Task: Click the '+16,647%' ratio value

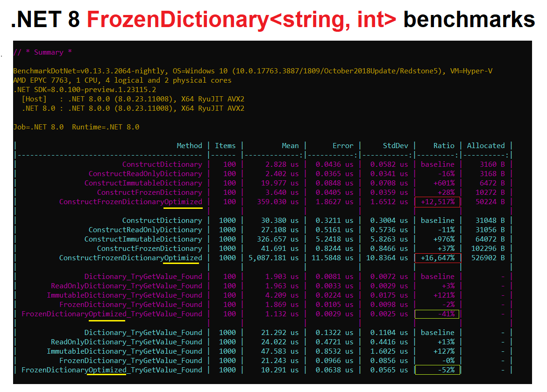Action: (438, 258)
